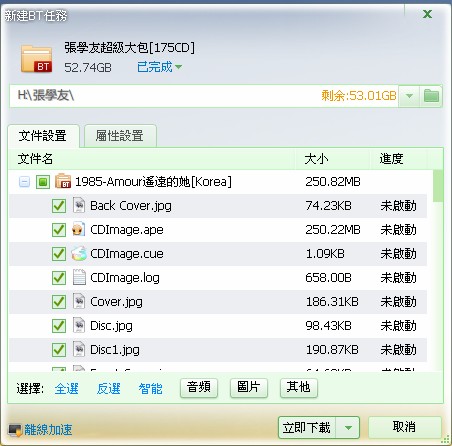Click the CDImage.log text file icon
The height and width of the screenshot is (446, 452).
[x=79, y=277]
